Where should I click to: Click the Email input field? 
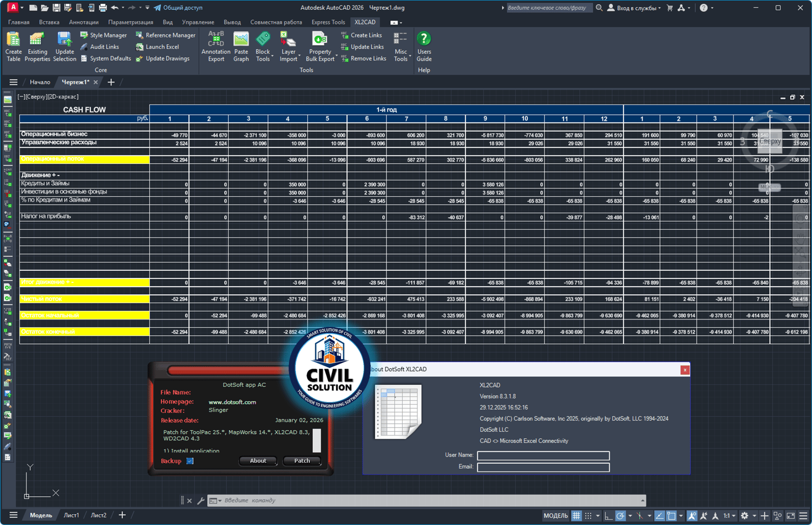(543, 467)
